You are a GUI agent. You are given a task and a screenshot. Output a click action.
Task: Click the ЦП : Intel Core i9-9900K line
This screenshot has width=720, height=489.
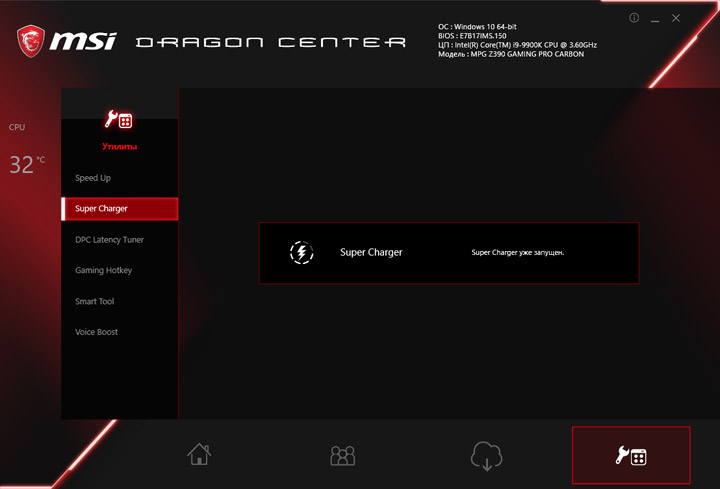click(x=518, y=45)
